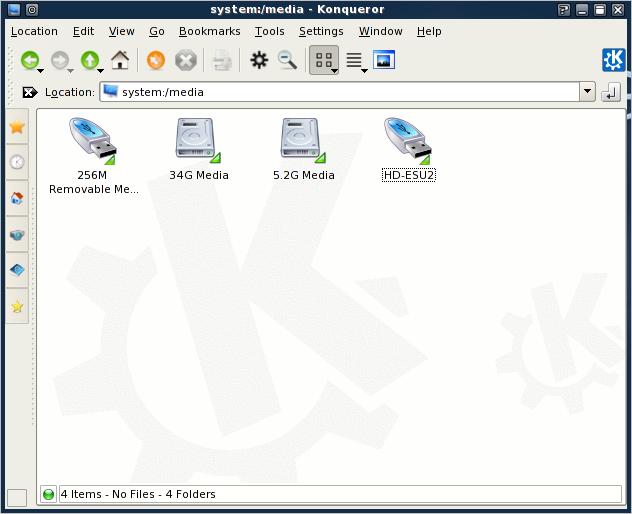
Task: Open the Location menu
Action: pyautogui.click(x=34, y=31)
